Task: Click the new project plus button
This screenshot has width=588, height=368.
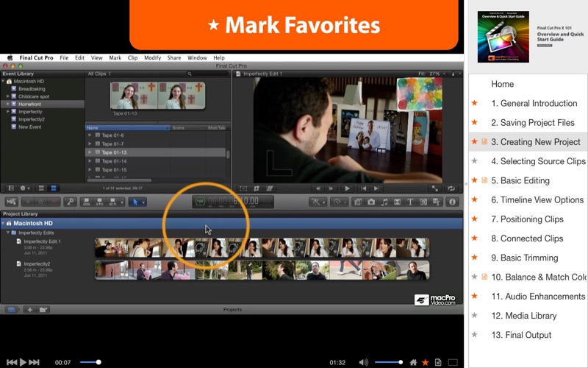Action: (29, 310)
